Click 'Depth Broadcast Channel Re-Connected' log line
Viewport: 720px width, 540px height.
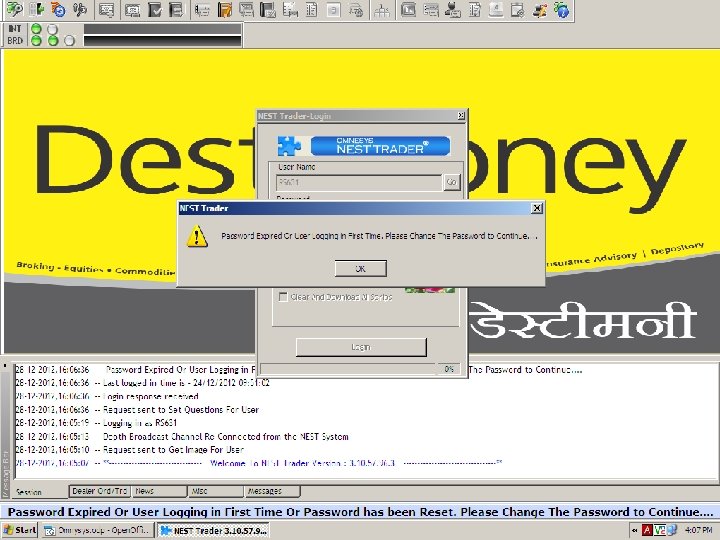click(182, 436)
